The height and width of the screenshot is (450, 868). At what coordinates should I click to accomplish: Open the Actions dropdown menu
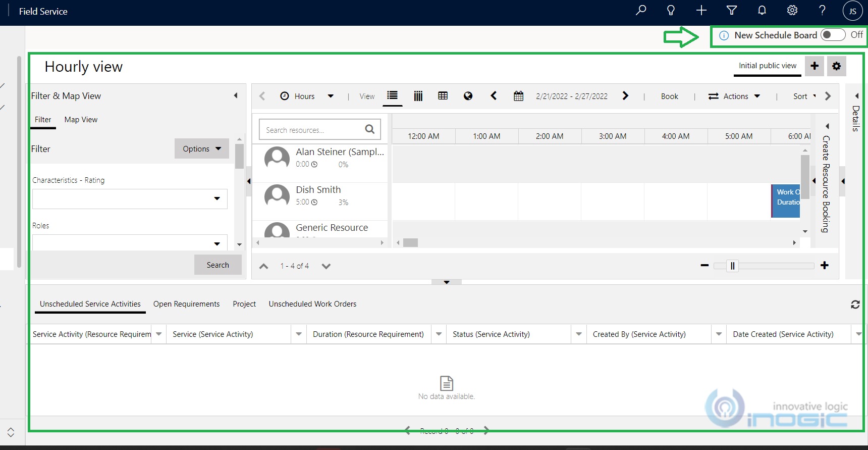tap(734, 96)
